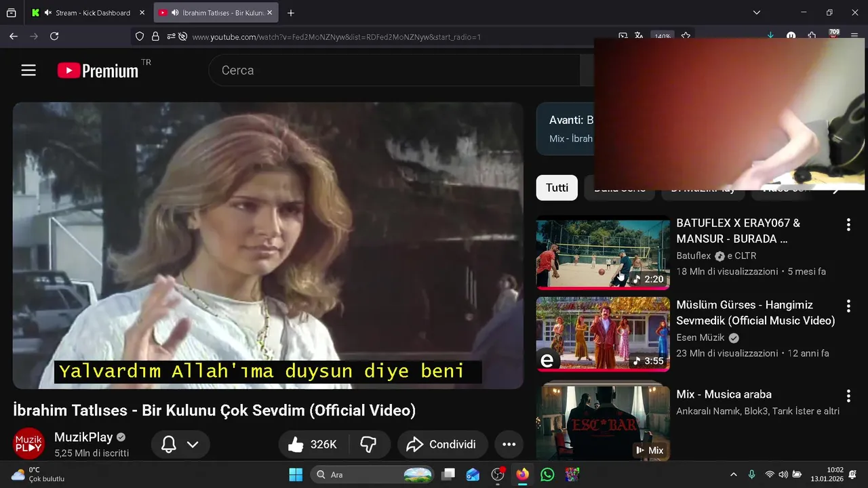This screenshot has height=488, width=868.
Task: Open the extensions puzzle icon
Action: click(x=812, y=37)
